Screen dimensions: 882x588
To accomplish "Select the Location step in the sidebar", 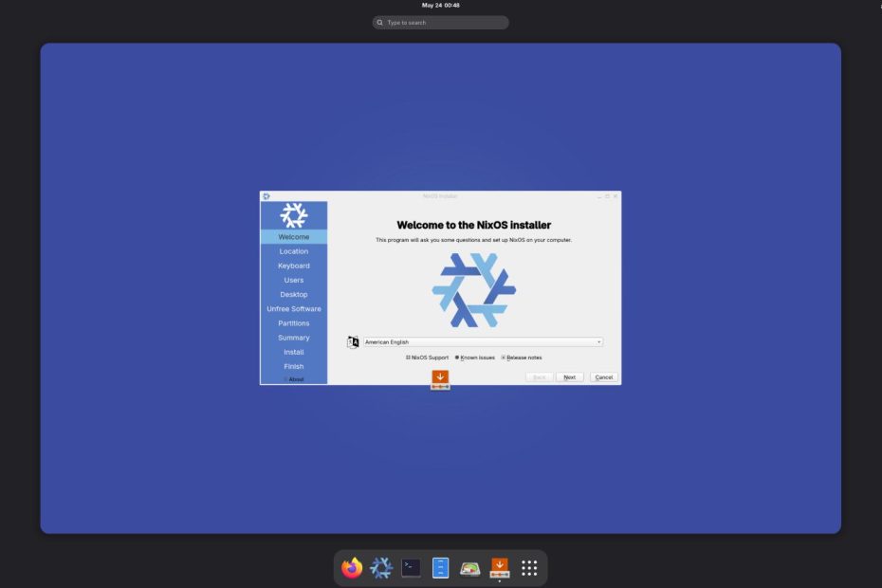I will pos(294,251).
